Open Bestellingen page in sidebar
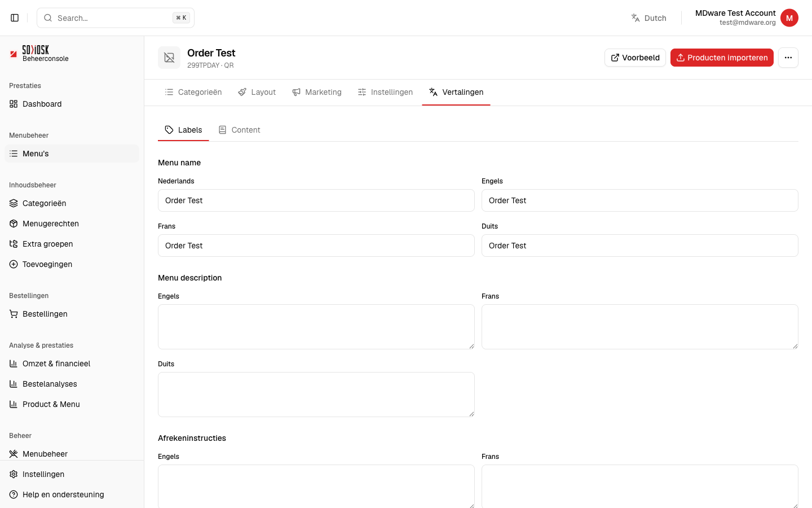This screenshot has height=508, width=812. click(x=72, y=314)
